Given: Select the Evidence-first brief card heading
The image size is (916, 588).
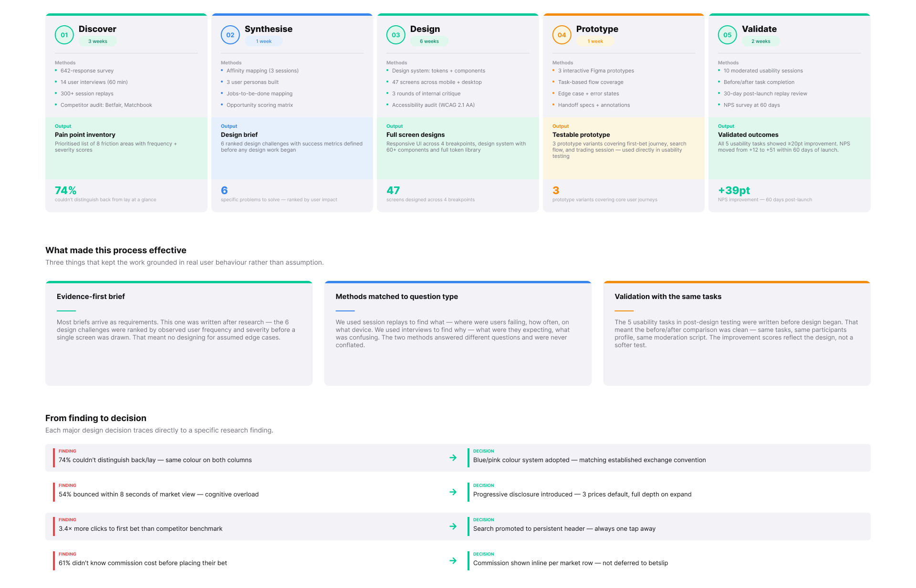Looking at the screenshot, I should (x=91, y=297).
